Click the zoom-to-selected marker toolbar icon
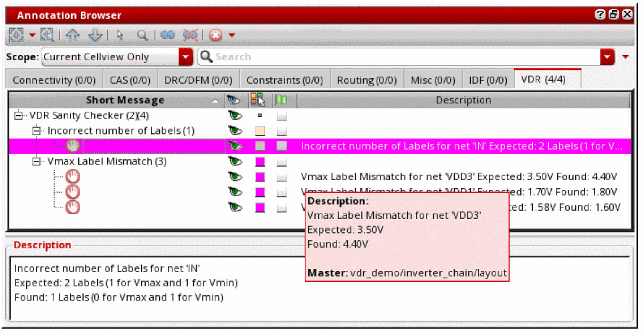 [47, 35]
